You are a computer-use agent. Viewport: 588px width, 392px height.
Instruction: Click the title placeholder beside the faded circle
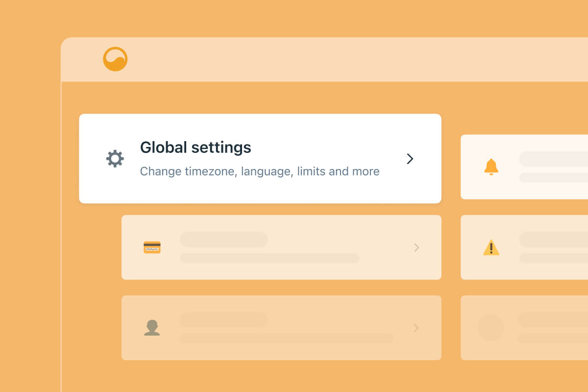coord(553,320)
